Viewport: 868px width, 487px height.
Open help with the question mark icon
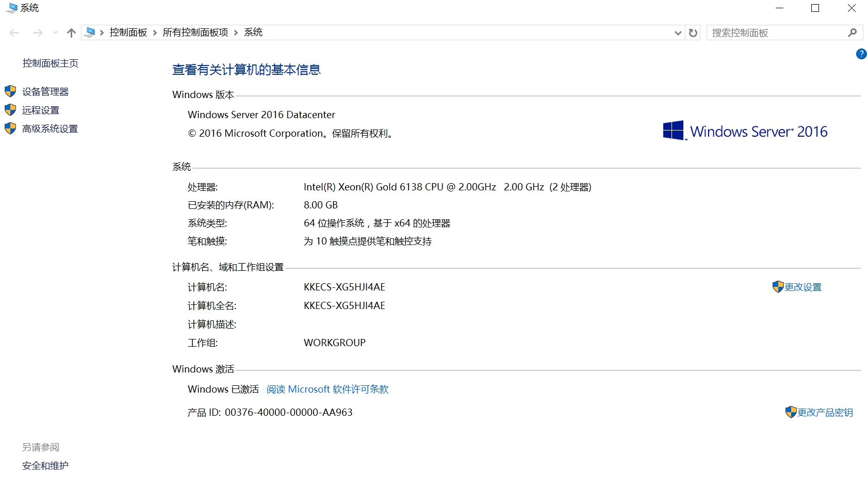(x=861, y=54)
